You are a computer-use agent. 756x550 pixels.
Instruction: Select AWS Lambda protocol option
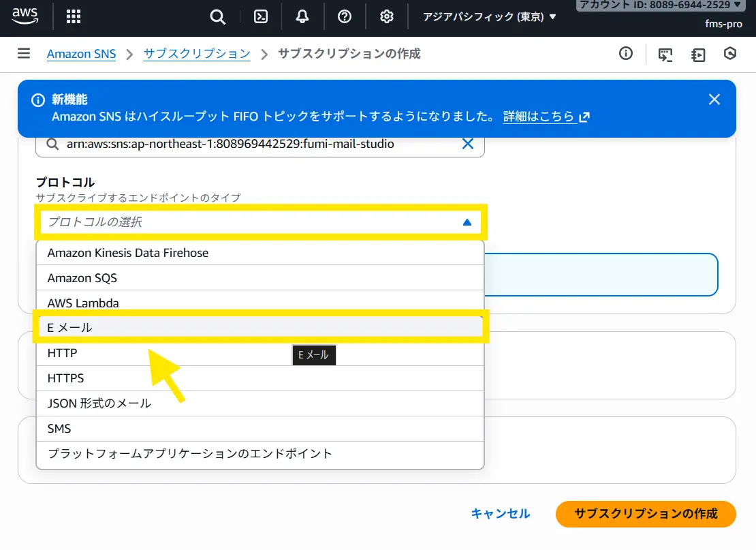coord(259,303)
